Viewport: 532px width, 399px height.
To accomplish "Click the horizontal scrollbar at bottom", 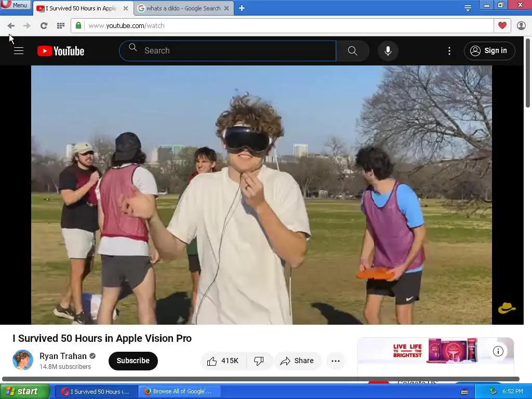I will pyautogui.click(x=261, y=379).
